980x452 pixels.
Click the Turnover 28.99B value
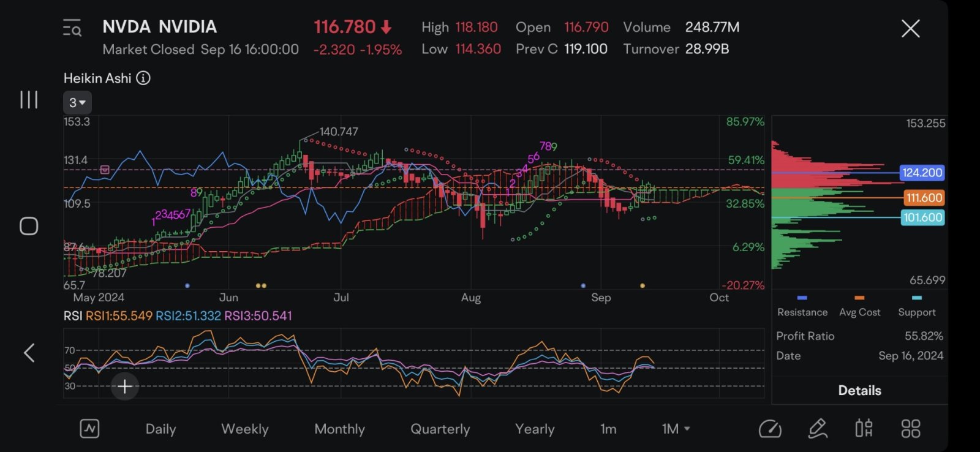click(x=707, y=49)
